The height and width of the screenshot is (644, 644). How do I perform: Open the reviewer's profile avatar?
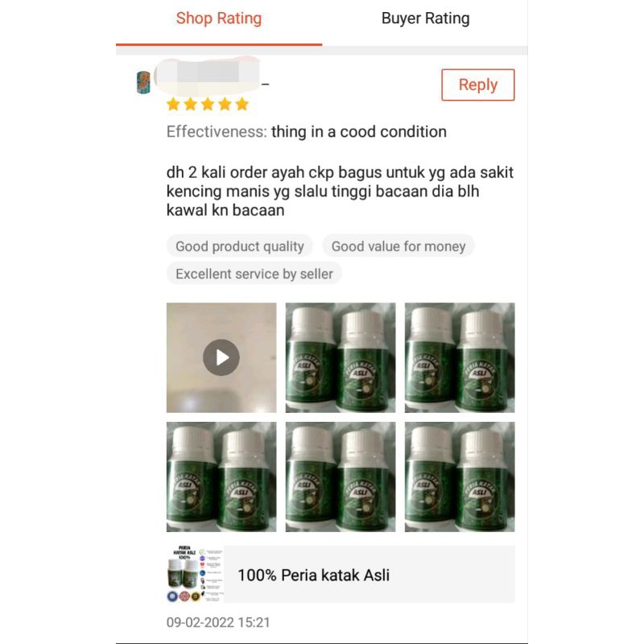(x=143, y=82)
